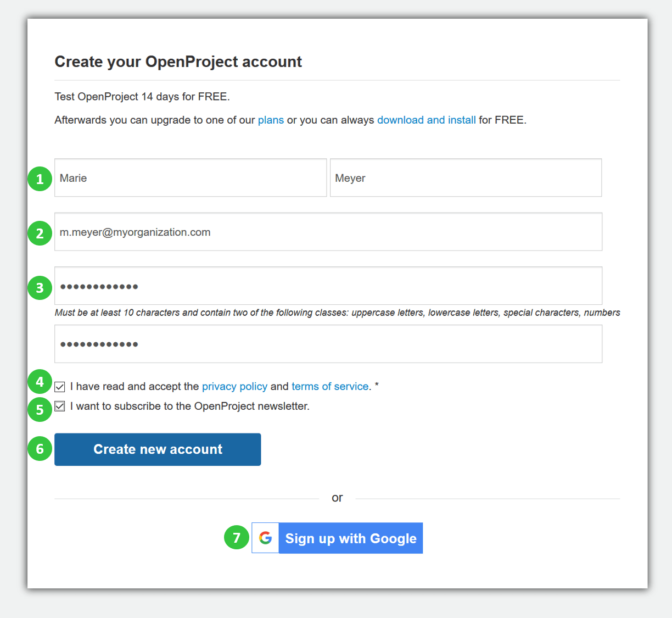Viewport: 672px width, 618px height.
Task: Focus the email address input field
Action: (x=328, y=232)
